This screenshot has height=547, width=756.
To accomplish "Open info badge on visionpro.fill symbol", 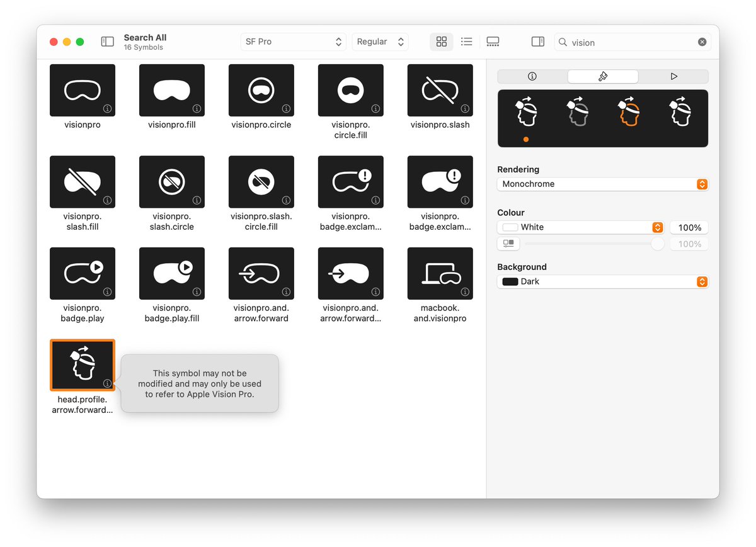I will [197, 108].
